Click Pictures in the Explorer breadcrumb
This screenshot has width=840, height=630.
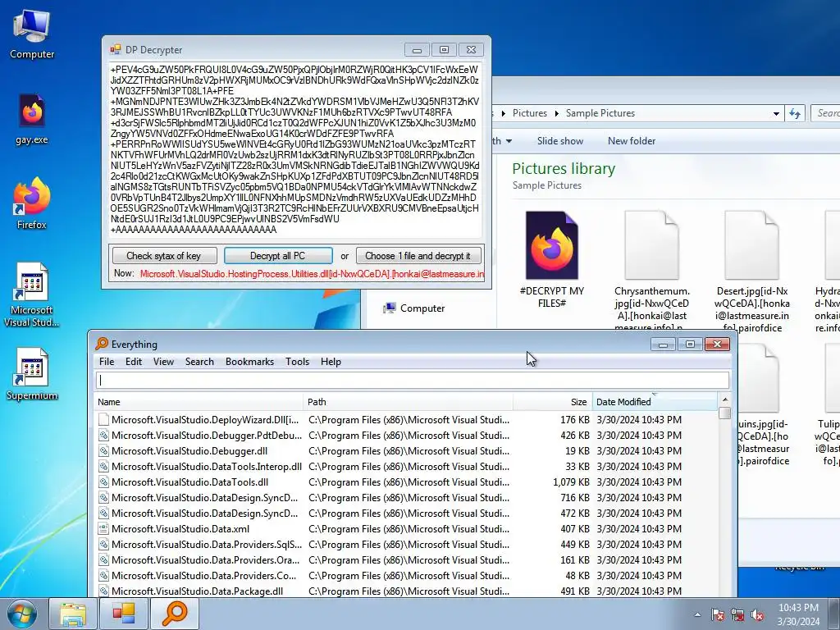(x=529, y=113)
